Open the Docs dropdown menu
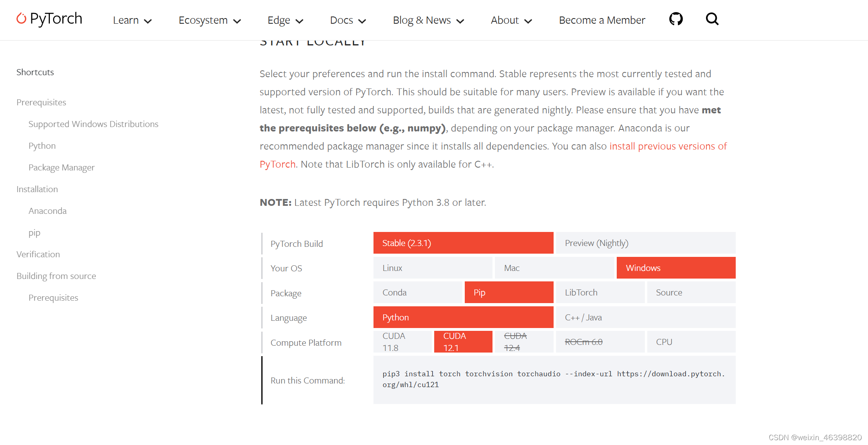 point(348,20)
